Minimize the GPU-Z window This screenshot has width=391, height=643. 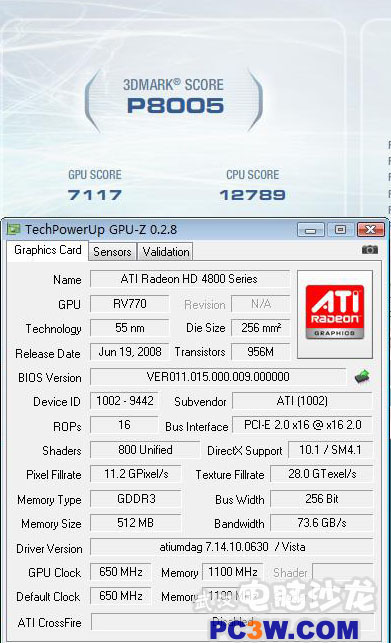click(311, 230)
